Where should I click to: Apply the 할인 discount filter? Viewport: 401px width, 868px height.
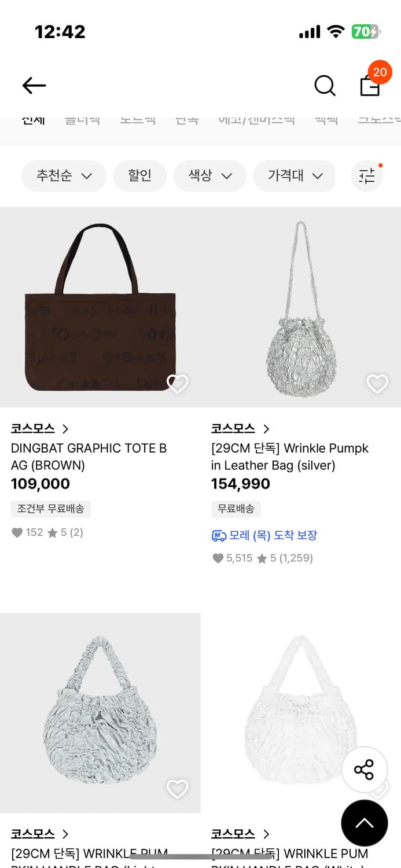[139, 176]
